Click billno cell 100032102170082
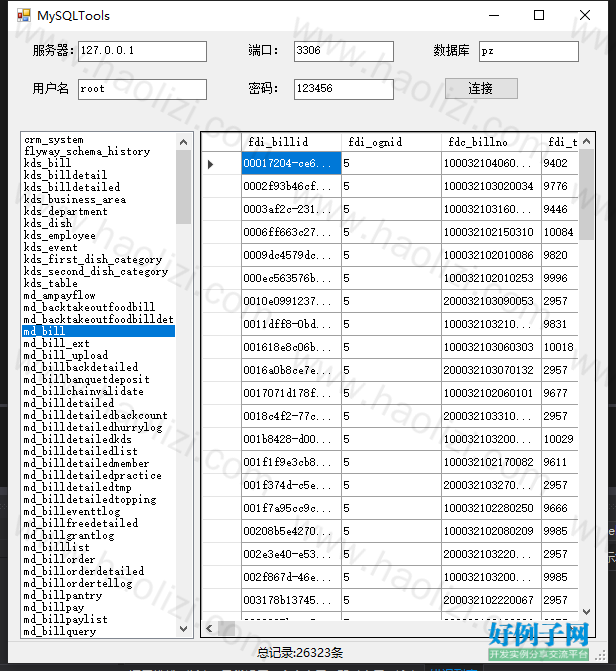 [x=491, y=462]
